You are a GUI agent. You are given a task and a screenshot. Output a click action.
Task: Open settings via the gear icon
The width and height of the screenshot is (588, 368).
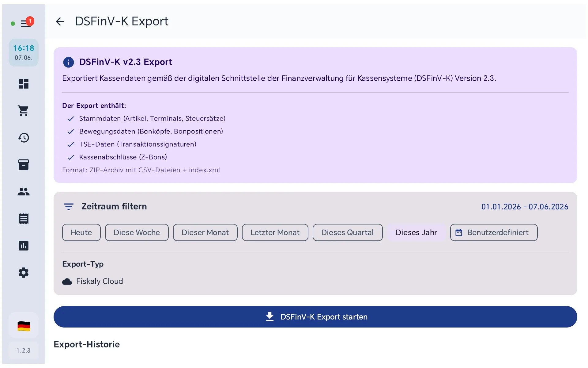click(24, 273)
